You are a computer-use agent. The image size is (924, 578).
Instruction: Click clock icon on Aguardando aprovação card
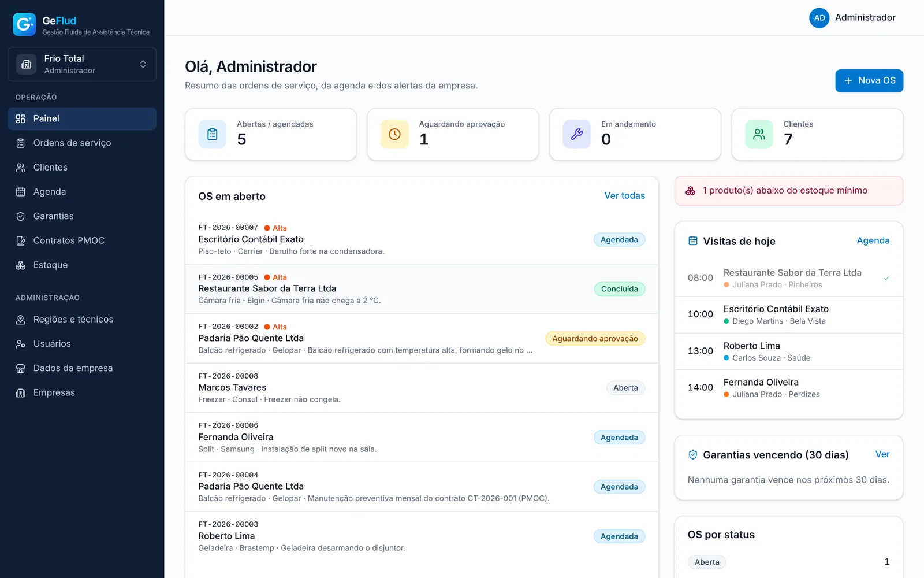[394, 134]
